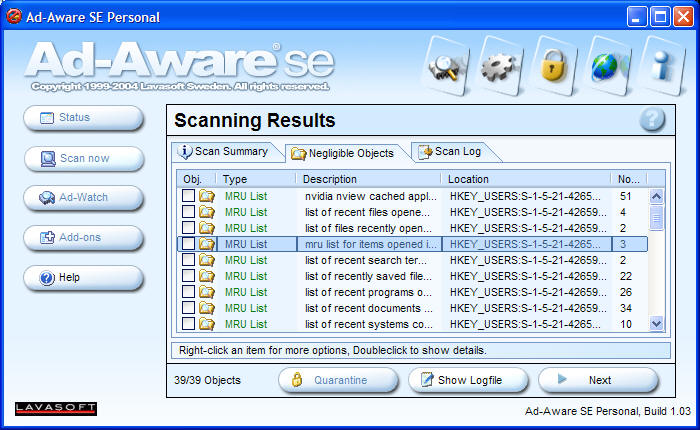Click the globe web update icon
Viewport: 700px width, 430px height.
tap(606, 65)
